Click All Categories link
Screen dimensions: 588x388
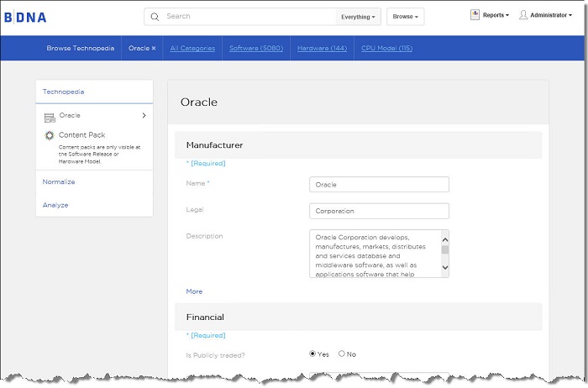point(192,49)
